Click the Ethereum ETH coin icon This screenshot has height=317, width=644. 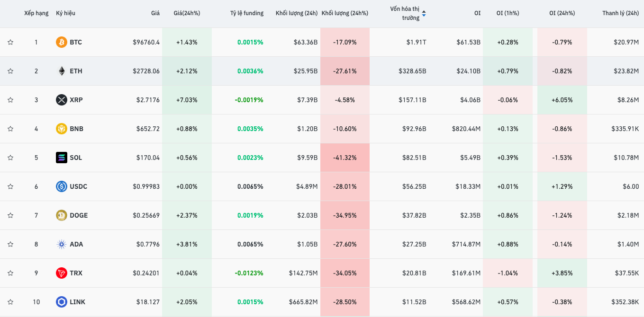pyautogui.click(x=62, y=71)
